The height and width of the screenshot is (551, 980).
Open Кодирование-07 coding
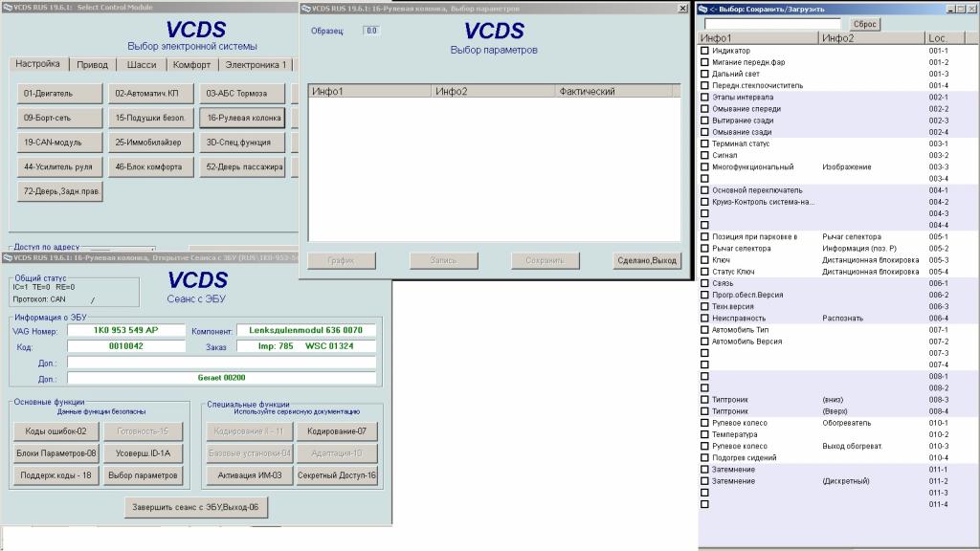[337, 431]
